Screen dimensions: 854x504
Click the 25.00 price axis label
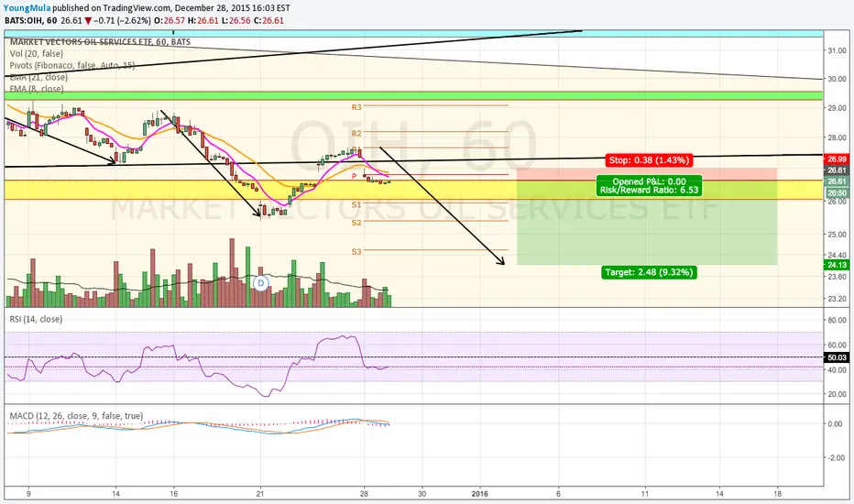pyautogui.click(x=838, y=235)
